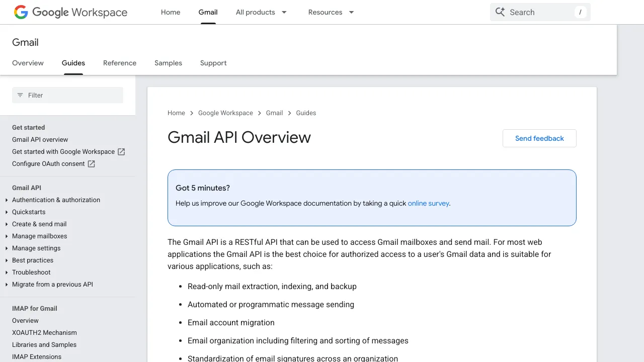
Task: Click the search sparkle icon
Action: coord(500,12)
